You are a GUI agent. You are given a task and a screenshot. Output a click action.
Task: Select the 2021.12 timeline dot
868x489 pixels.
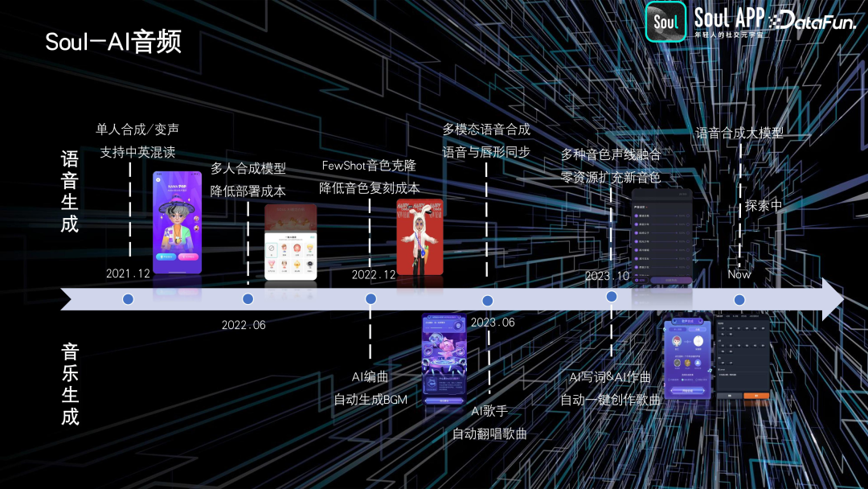pos(128,299)
